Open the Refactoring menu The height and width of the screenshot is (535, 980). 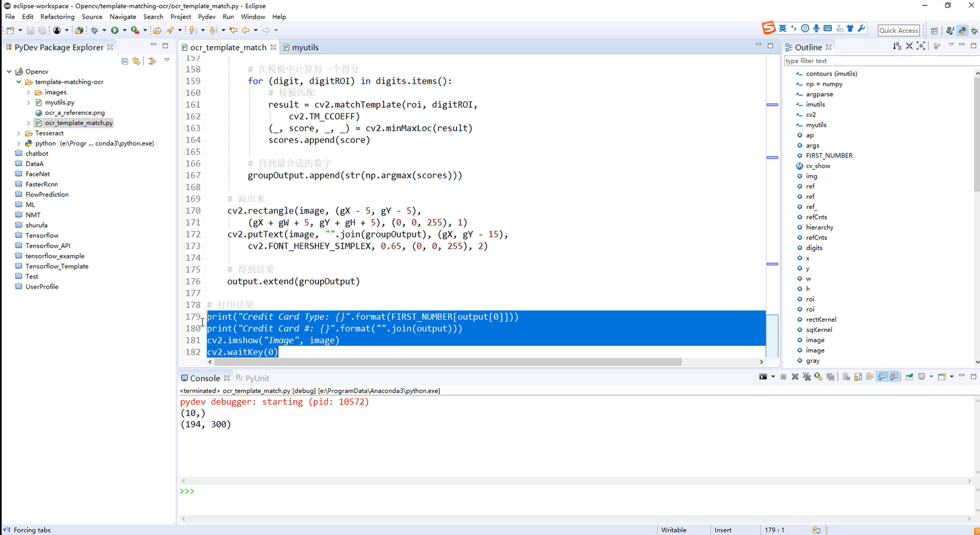tap(57, 17)
